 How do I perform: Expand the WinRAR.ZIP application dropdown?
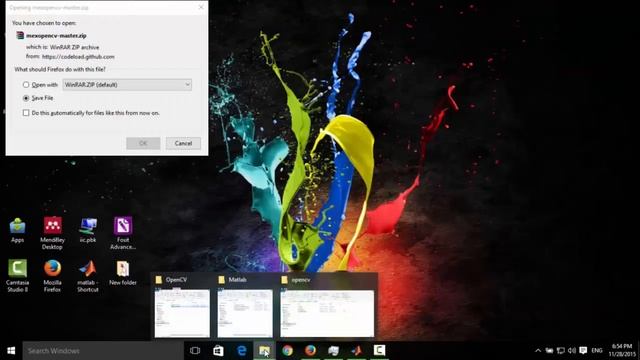[127, 85]
